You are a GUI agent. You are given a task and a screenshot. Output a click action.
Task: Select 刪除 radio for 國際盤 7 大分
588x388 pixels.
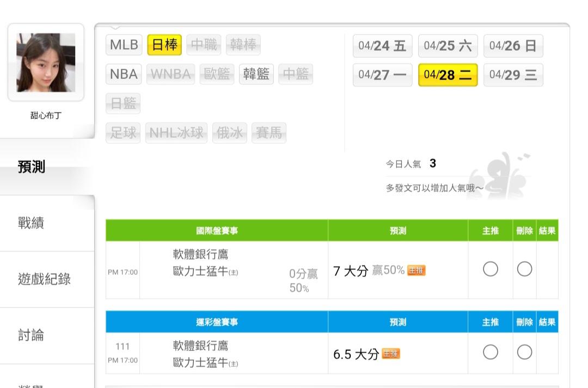[524, 269]
